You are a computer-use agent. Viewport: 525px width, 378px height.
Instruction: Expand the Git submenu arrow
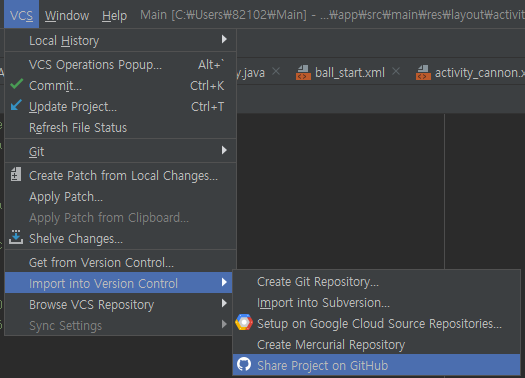coord(224,150)
